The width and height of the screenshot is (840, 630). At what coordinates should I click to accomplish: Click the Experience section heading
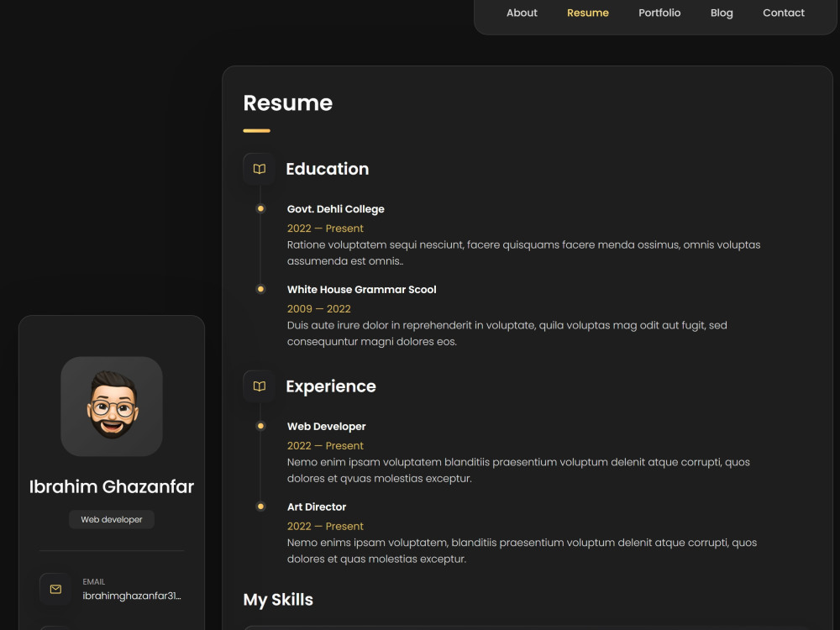[x=330, y=386]
